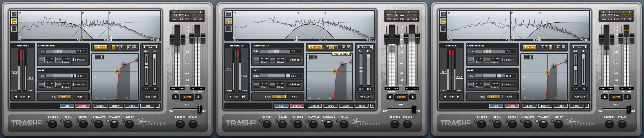This screenshot has height=138, width=644.
Task: Select All bands in left window
Action: click(x=129, y=47)
